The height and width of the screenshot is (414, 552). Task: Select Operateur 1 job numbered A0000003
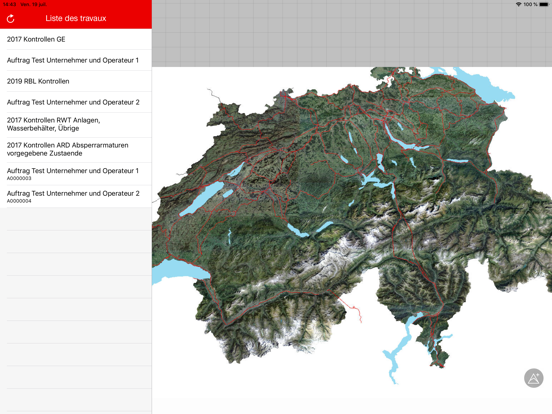click(x=76, y=174)
